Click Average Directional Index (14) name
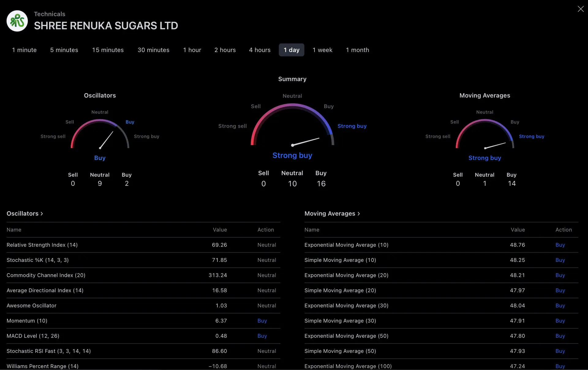 45,290
